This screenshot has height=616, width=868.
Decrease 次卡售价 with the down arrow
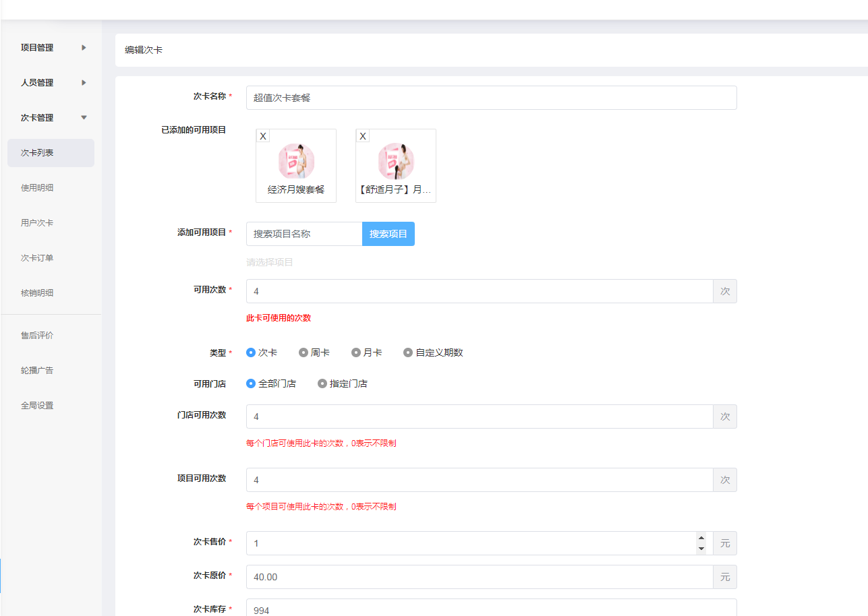pos(701,549)
